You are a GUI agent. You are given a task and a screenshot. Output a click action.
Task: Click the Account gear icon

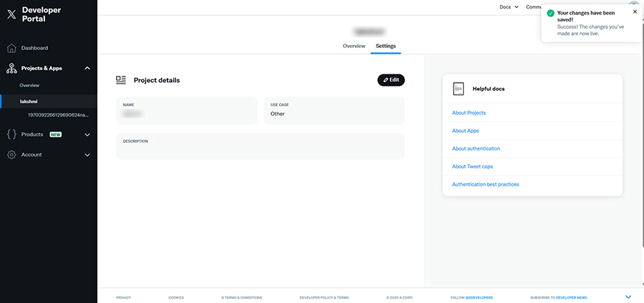click(12, 155)
